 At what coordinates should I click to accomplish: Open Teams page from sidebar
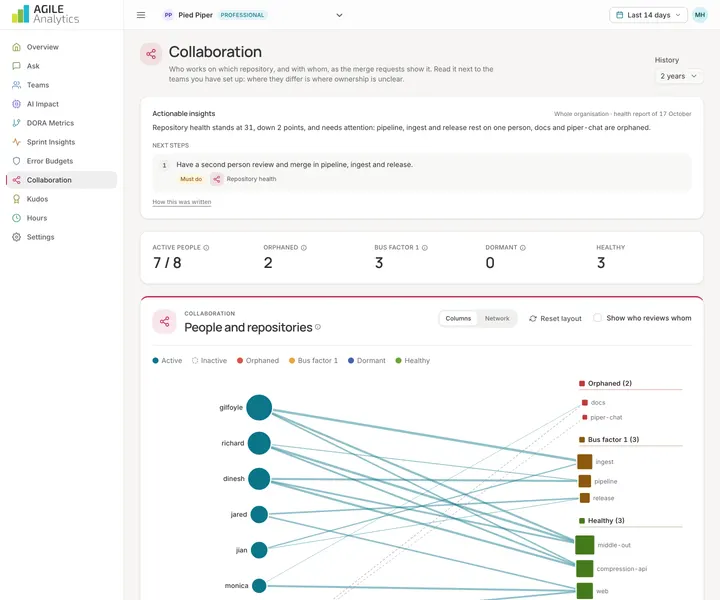click(x=61, y=85)
